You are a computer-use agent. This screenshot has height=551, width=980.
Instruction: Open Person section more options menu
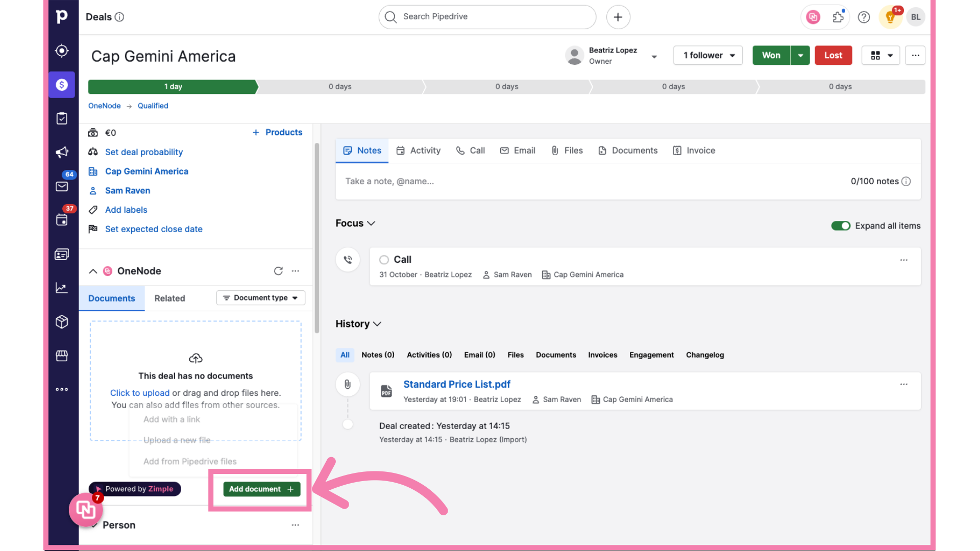click(x=296, y=525)
